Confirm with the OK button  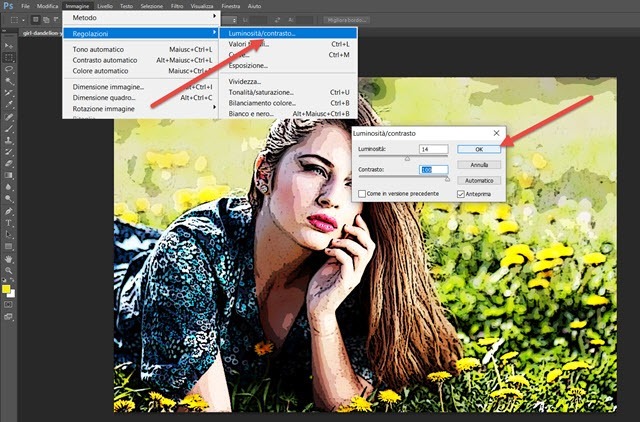[x=479, y=149]
